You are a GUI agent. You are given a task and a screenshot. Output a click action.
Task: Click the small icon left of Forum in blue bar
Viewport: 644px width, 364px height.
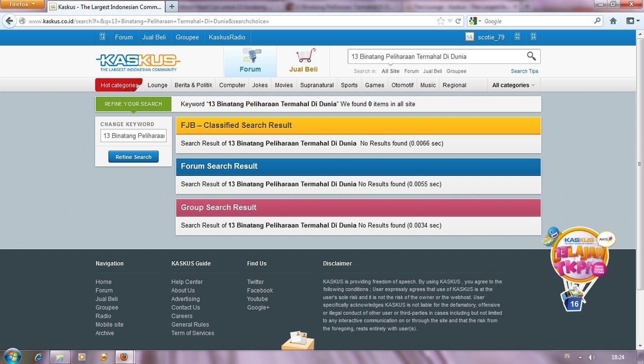(102, 37)
